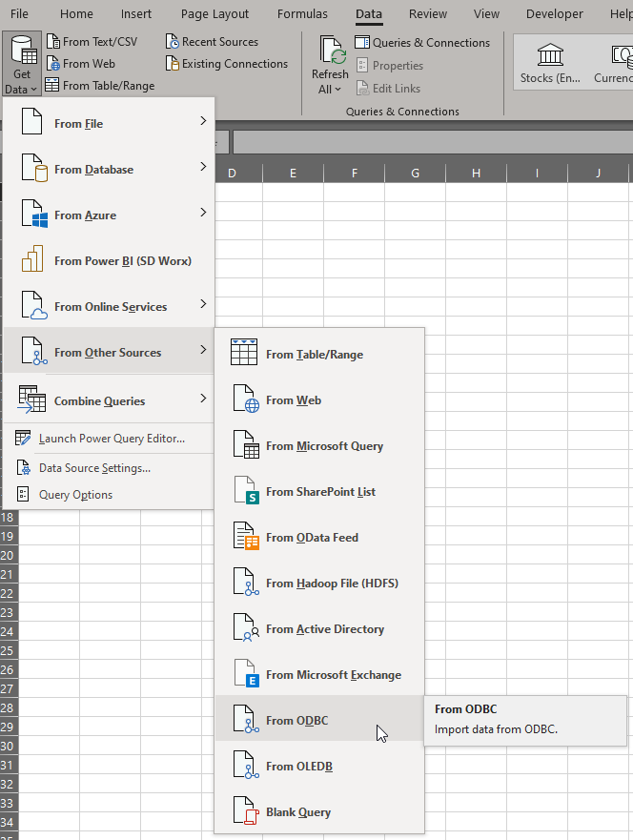
Task: Expand the From Azure submenu arrow
Action: pos(203,213)
